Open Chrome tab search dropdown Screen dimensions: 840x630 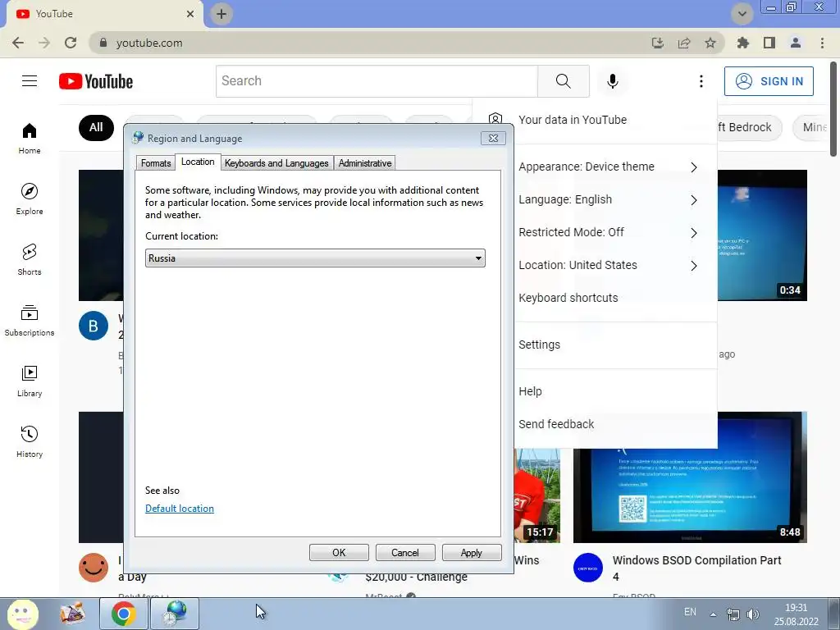742,13
